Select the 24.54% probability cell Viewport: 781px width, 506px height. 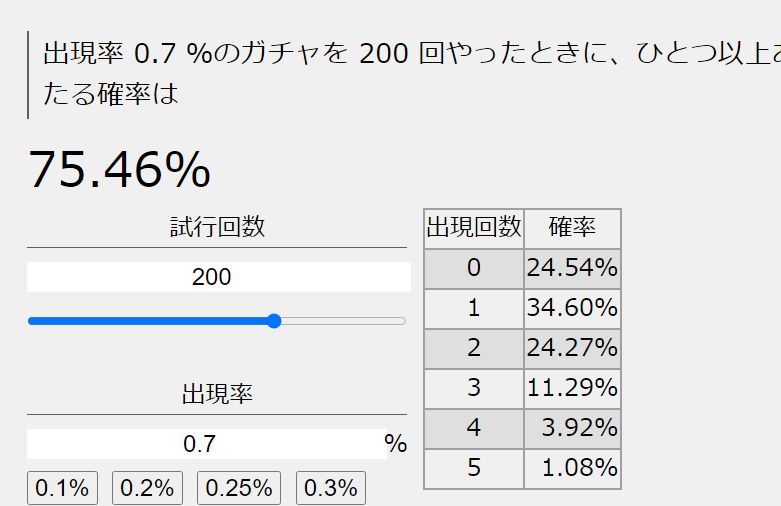(572, 268)
